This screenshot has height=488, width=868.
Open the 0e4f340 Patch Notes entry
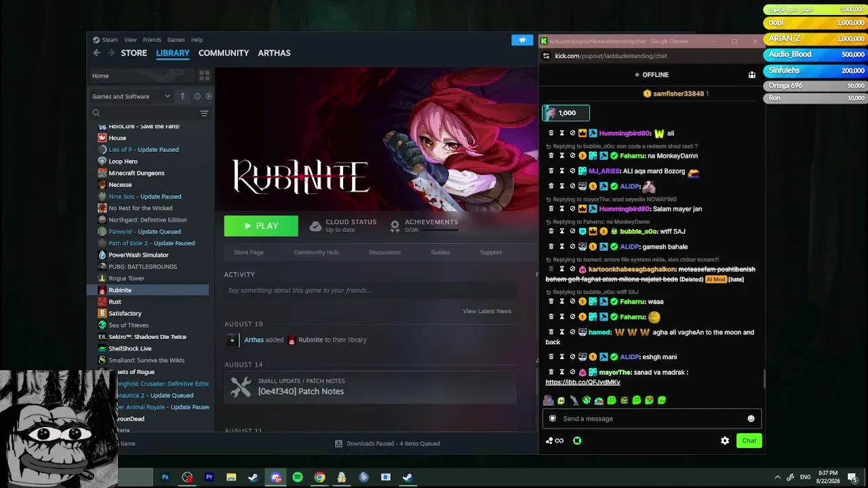click(370, 386)
